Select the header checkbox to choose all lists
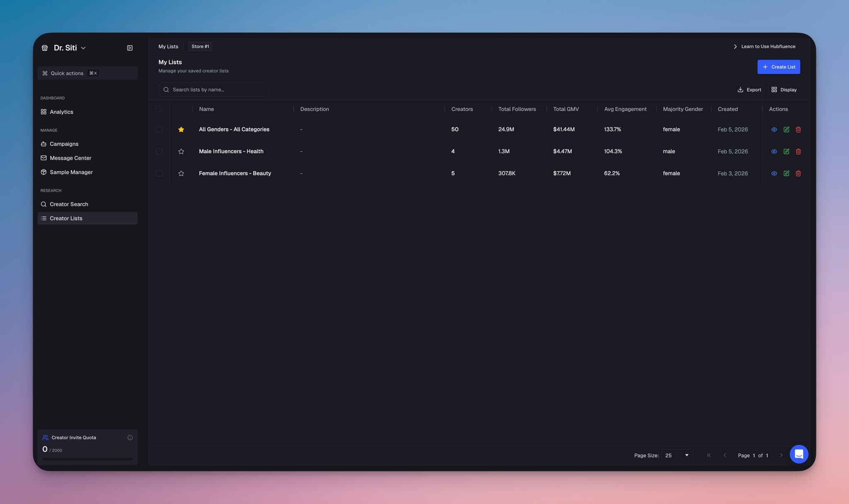This screenshot has width=849, height=504. pyautogui.click(x=159, y=109)
